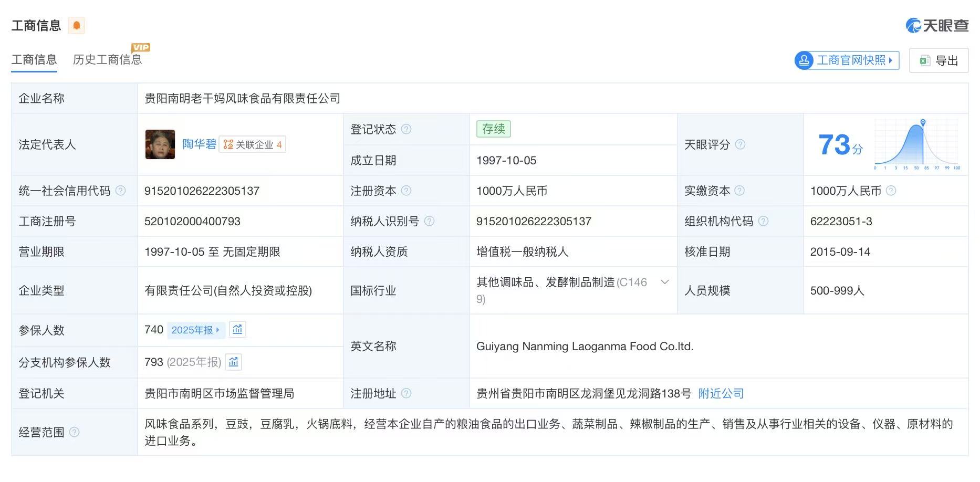Click help icon after 1000万人民币 paid-in value
Viewport: 980px width, 482px height.
point(891,191)
